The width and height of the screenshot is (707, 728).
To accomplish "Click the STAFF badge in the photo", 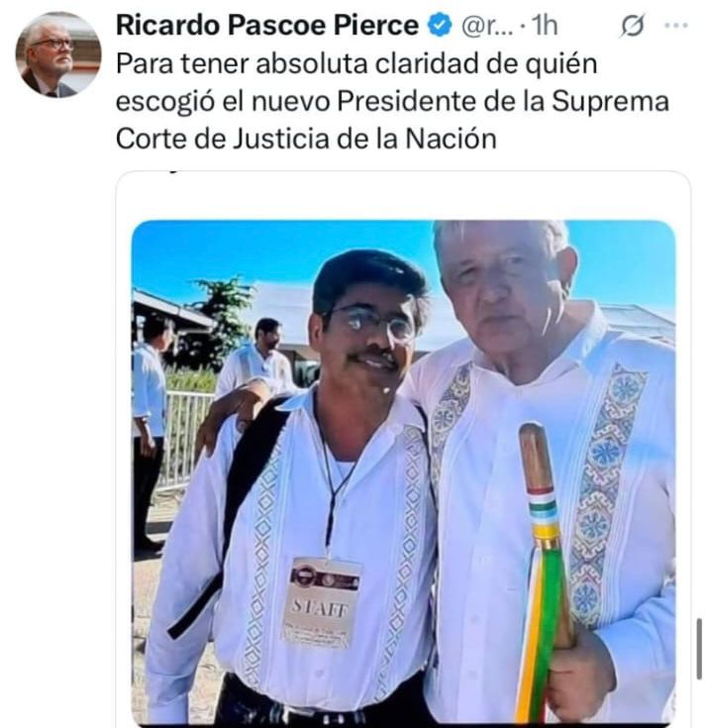I will point(320,602).
